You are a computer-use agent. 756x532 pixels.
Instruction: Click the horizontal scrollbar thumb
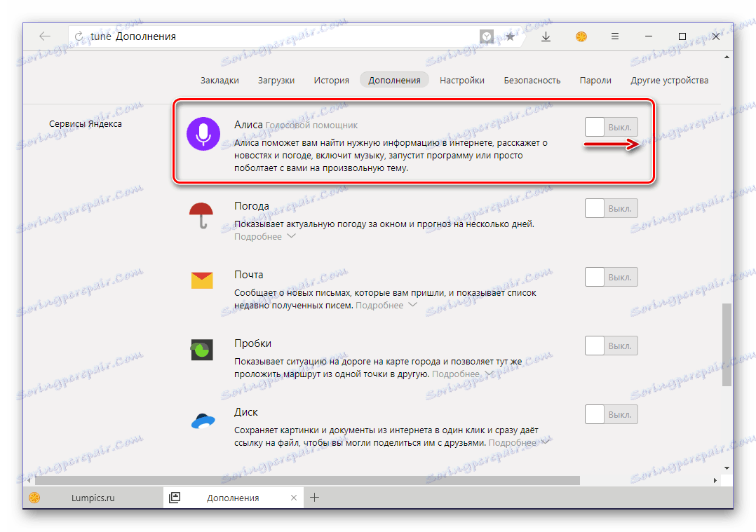[x=307, y=480]
